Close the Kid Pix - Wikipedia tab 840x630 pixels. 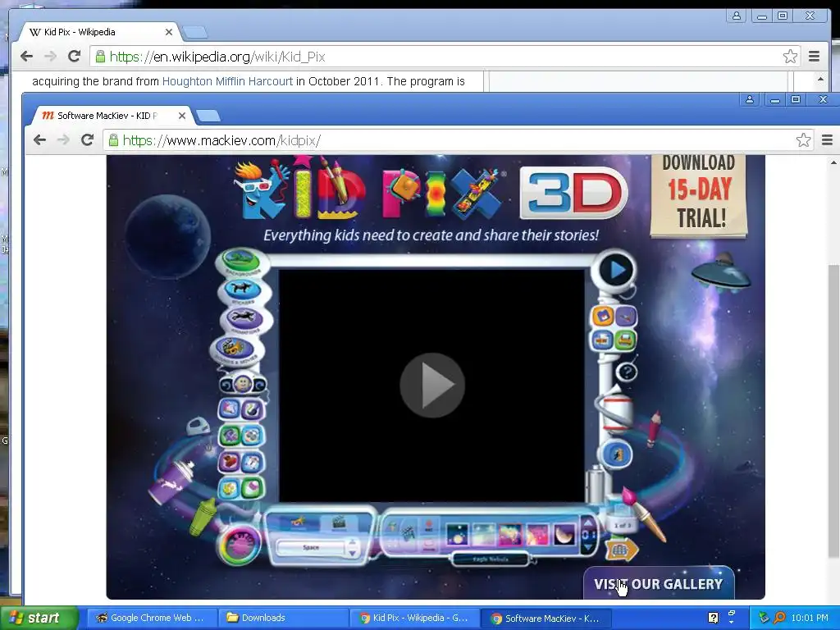(169, 32)
